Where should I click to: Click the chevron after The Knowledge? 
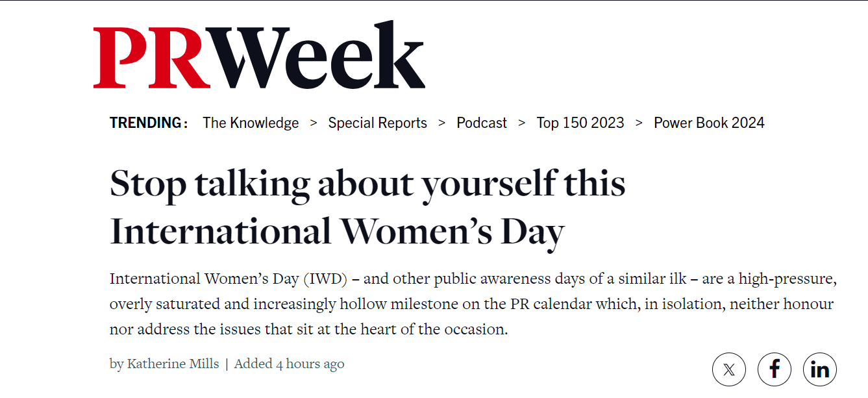pos(314,123)
